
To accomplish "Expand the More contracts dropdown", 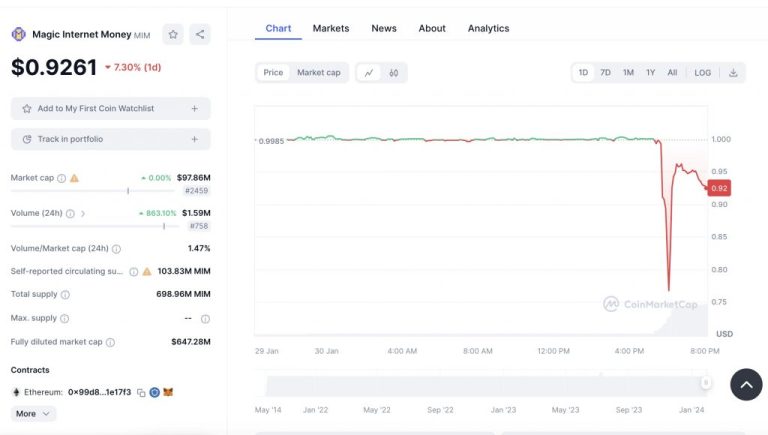I will point(33,413).
